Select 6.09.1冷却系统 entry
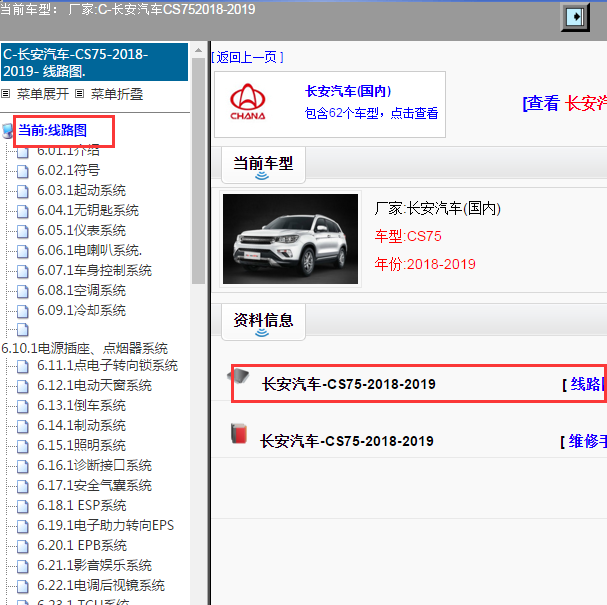This screenshot has width=607, height=605. coord(81,311)
